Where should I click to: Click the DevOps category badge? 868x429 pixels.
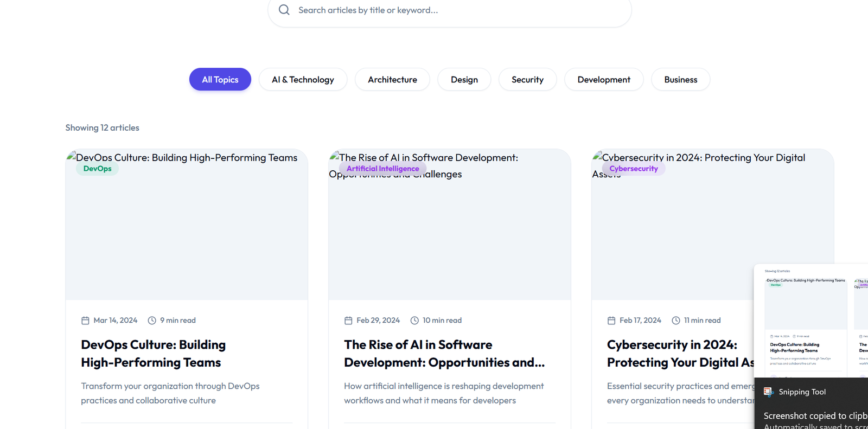click(98, 169)
